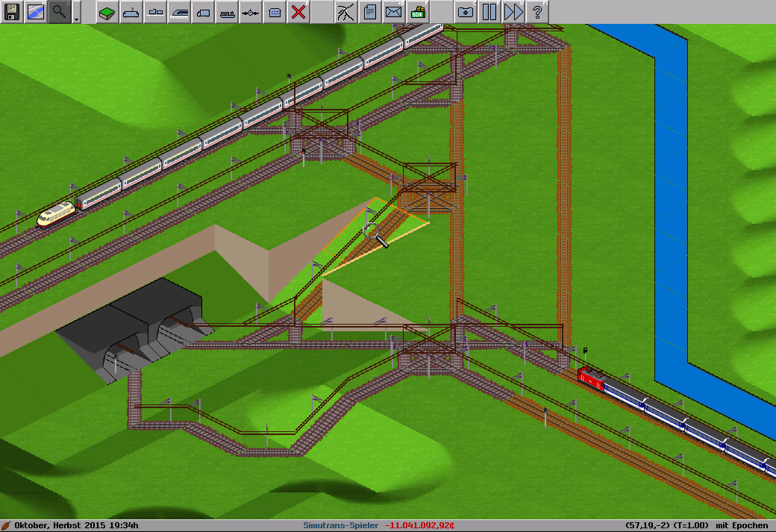
Task: Open the ship construction tools
Action: (227, 12)
